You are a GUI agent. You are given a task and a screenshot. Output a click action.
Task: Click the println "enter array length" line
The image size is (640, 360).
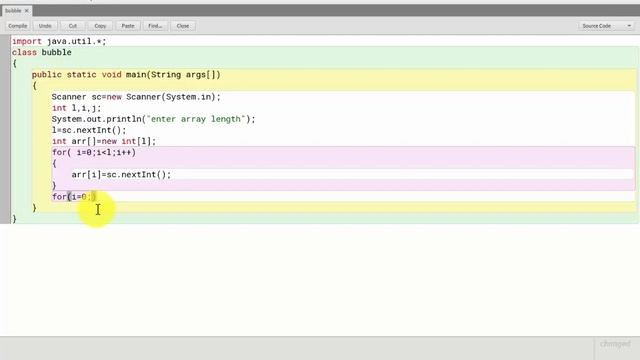click(153, 119)
